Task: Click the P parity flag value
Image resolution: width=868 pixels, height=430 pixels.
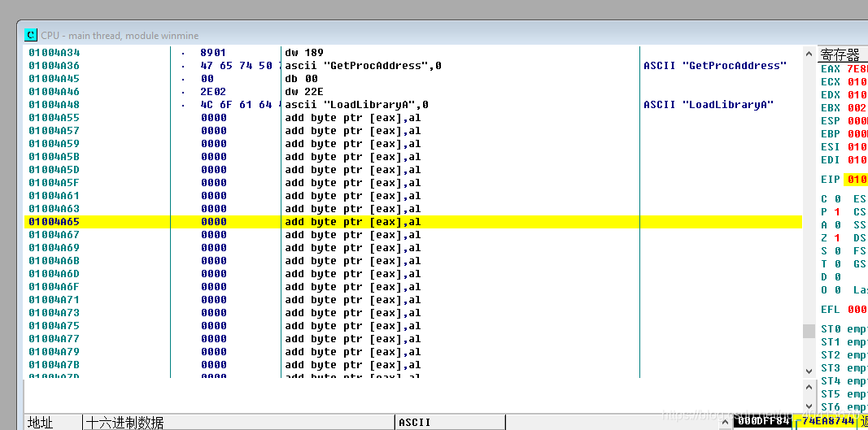Action: tap(838, 212)
